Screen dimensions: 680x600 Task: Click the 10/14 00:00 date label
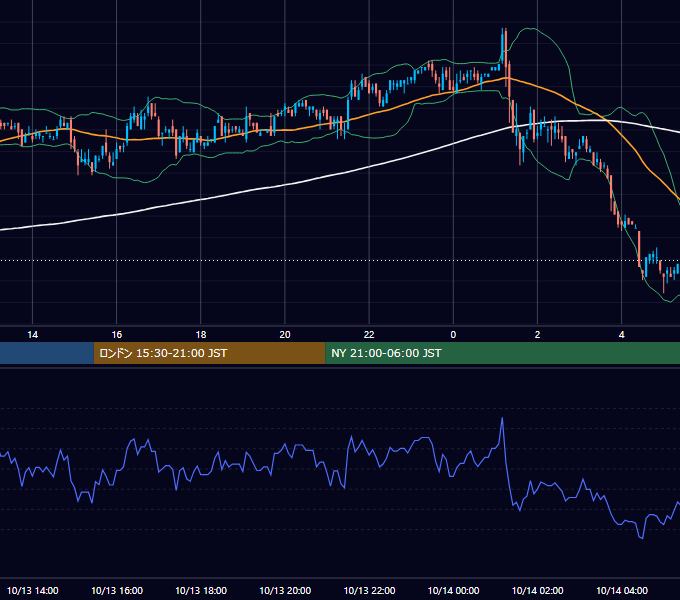click(x=453, y=590)
